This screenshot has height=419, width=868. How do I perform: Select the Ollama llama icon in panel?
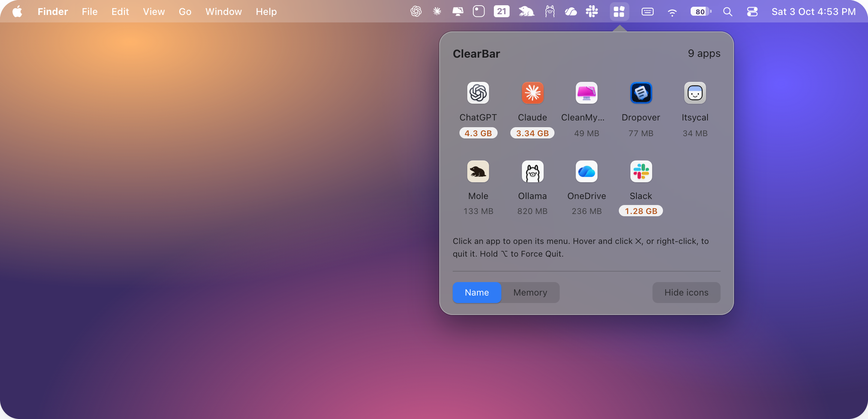pos(532,171)
